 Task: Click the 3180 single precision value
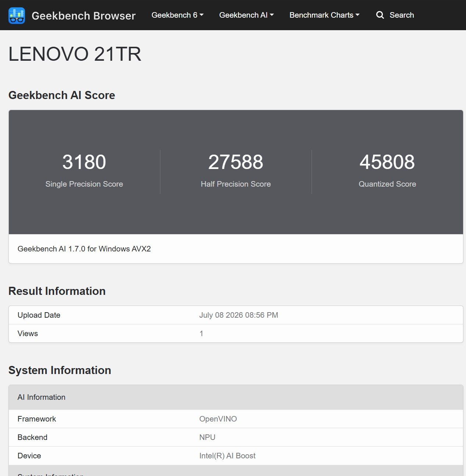(84, 162)
